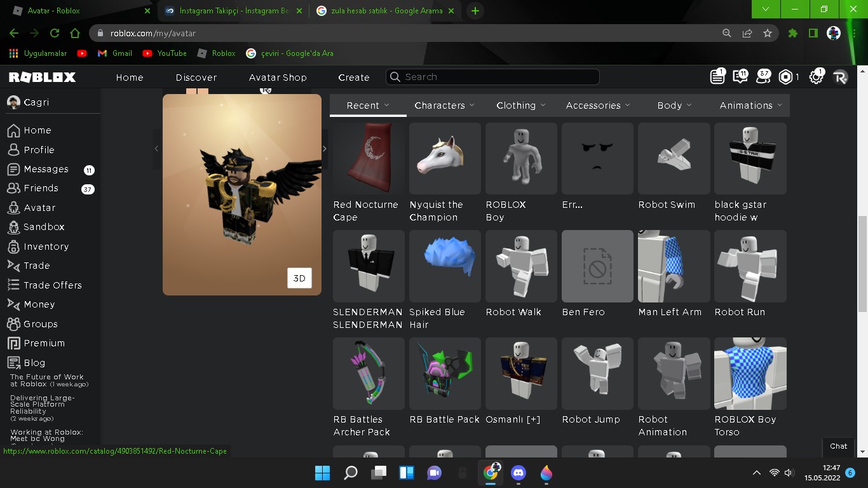Switch to İnstagram Takipçi browser tab

click(233, 11)
